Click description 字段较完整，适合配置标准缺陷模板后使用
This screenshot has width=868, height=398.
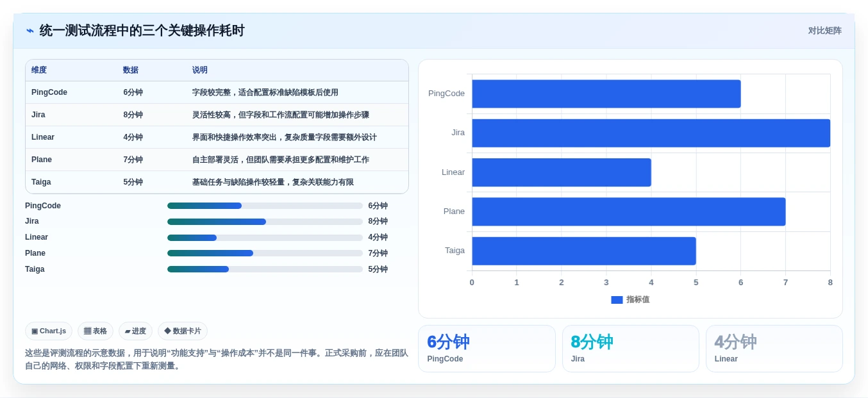pyautogui.click(x=265, y=92)
